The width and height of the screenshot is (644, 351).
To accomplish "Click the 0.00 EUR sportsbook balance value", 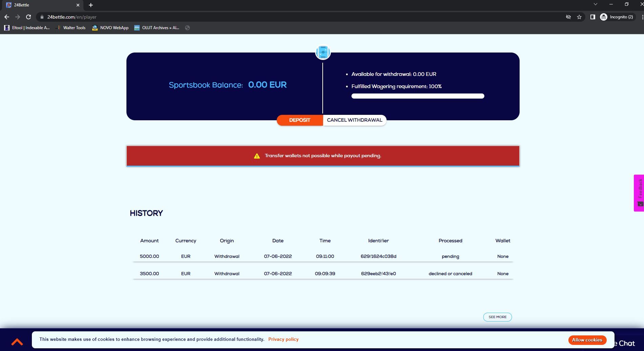I will [x=267, y=85].
